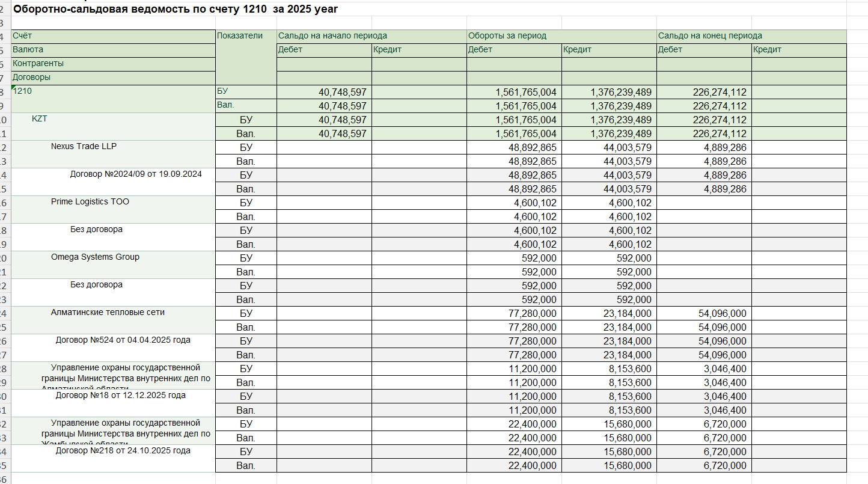Click "БУ" indicator beside Omega Systems Group
Viewport: 868px width, 484px height.
pyautogui.click(x=246, y=258)
